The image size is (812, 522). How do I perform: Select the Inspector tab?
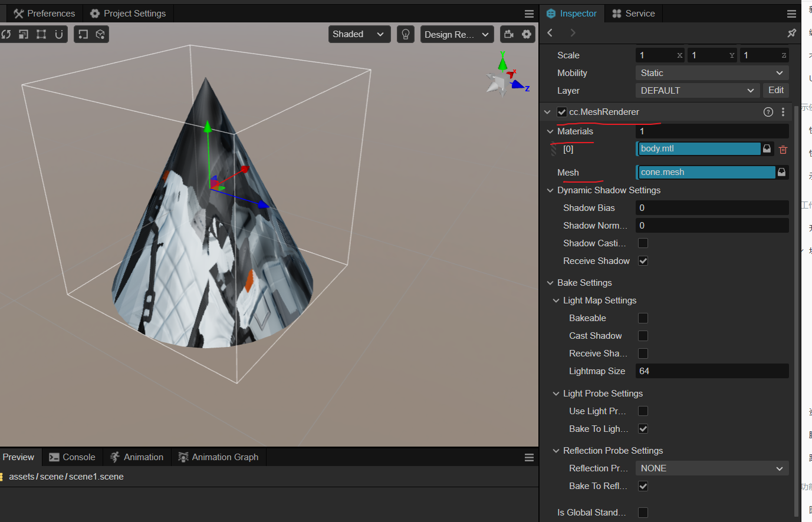(x=571, y=14)
